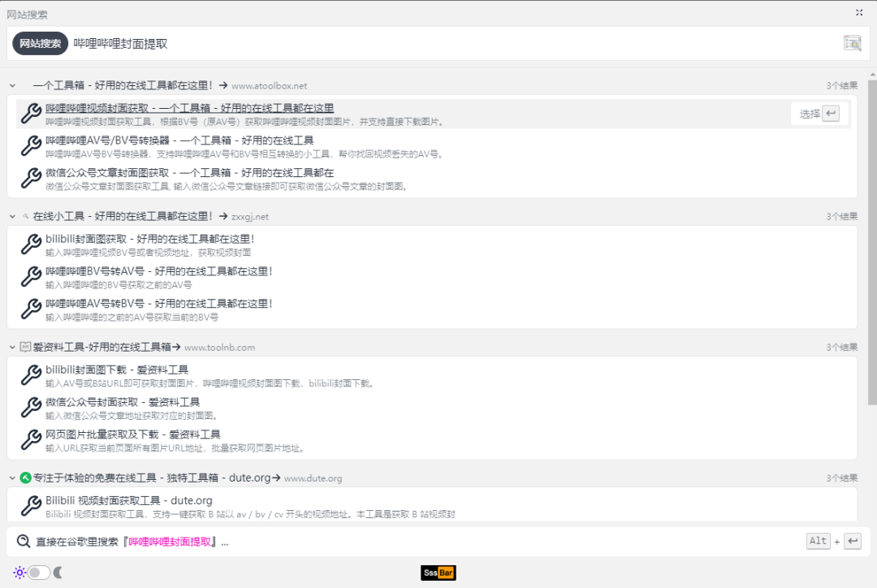Click wrench icon of Bilibili 视频封面获取工具
Viewport: 877px width, 588px height.
point(31,506)
